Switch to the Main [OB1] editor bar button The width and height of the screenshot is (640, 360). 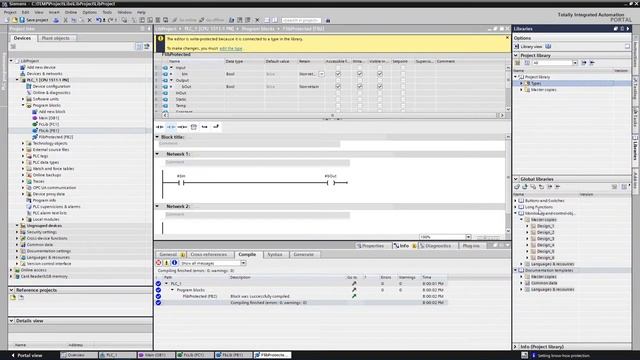[x=156, y=356]
